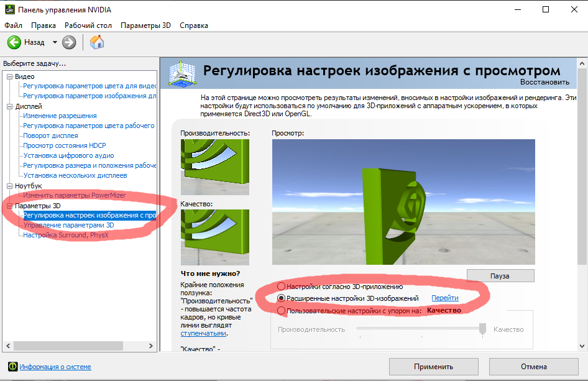Open Настройка Surround, PhysX
This screenshot has height=381, width=588.
[x=66, y=235]
